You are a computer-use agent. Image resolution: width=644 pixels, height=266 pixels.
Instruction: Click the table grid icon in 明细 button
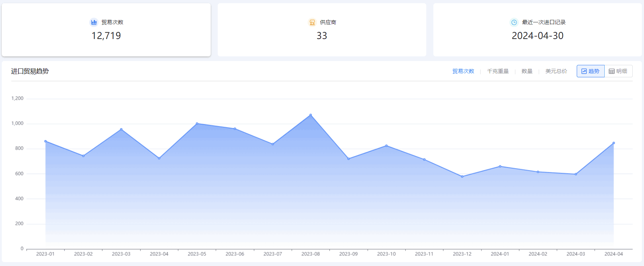611,71
